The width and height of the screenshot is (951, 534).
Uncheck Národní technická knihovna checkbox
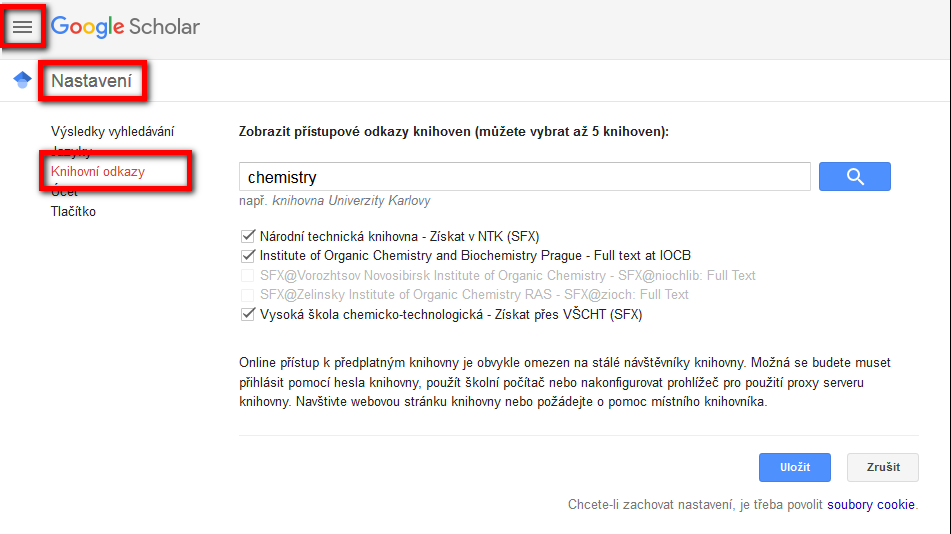(x=247, y=236)
